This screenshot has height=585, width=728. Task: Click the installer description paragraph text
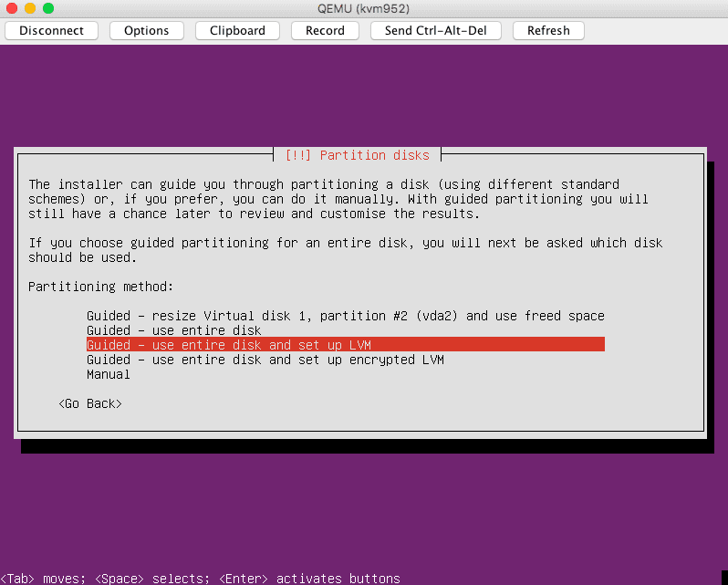[338, 199]
